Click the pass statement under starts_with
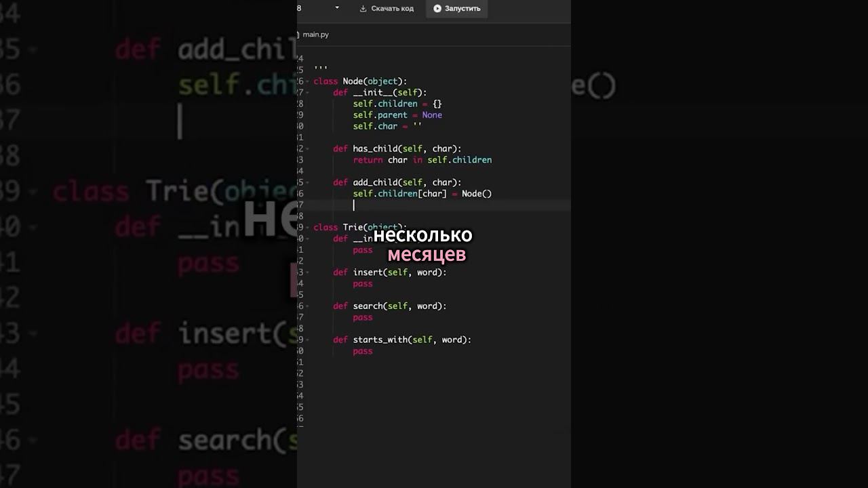This screenshot has width=868, height=488. click(363, 351)
